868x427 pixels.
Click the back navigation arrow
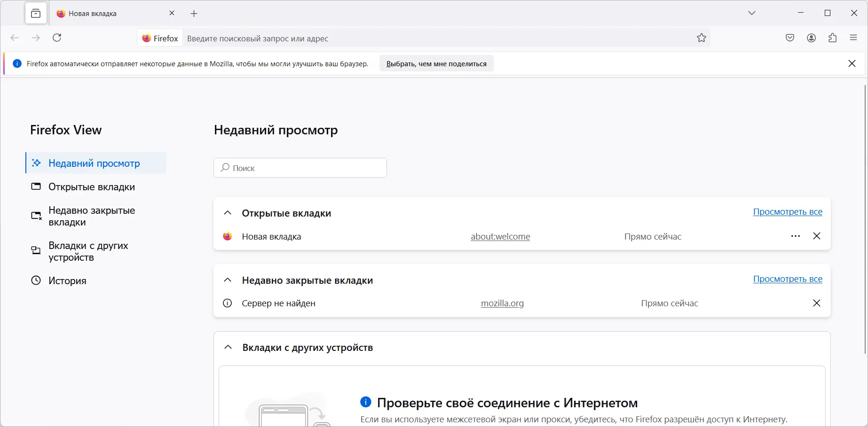coord(15,38)
